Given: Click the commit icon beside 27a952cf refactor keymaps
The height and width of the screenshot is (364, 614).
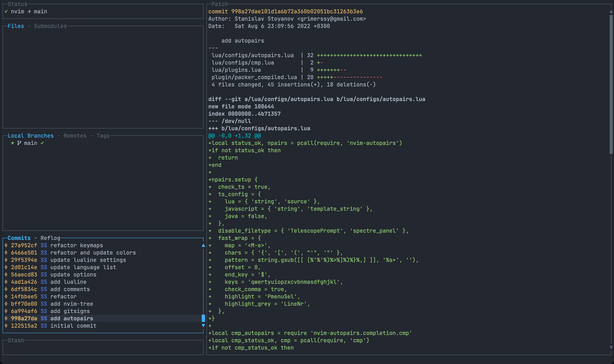Looking at the screenshot, I should pos(6,245).
